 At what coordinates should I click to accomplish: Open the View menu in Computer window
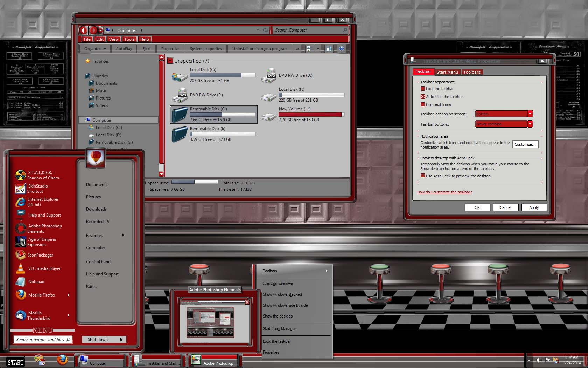[114, 39]
